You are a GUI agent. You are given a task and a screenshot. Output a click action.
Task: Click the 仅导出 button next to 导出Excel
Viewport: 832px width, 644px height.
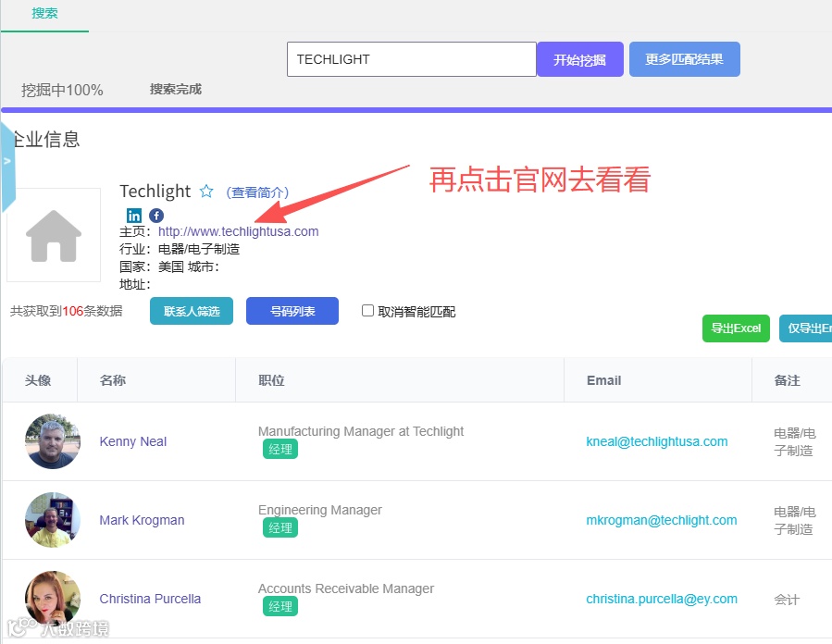(805, 328)
